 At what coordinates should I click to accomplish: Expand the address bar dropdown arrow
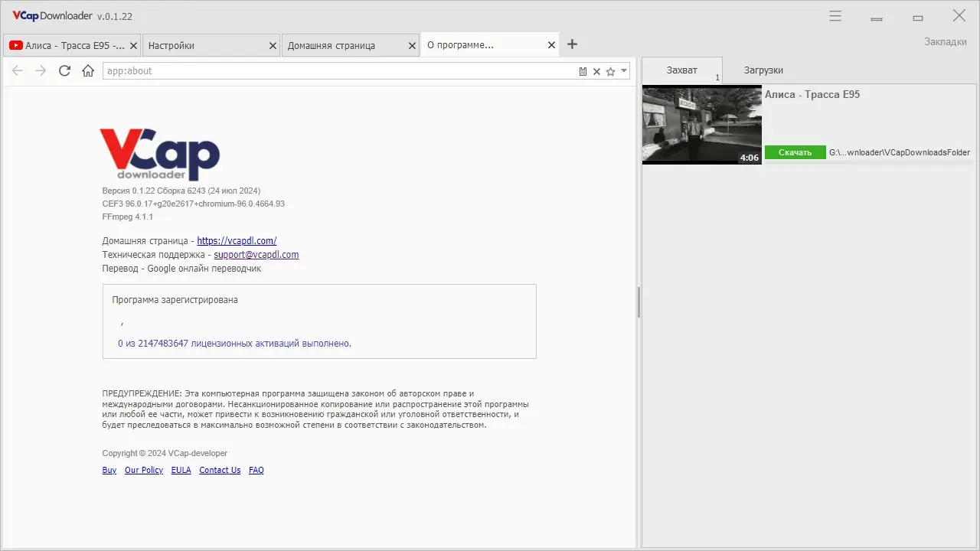coord(624,70)
